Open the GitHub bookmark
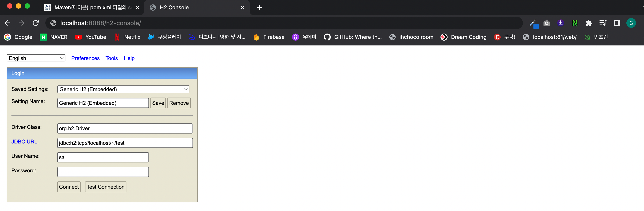Image resolution: width=644 pixels, height=211 pixels. click(352, 37)
